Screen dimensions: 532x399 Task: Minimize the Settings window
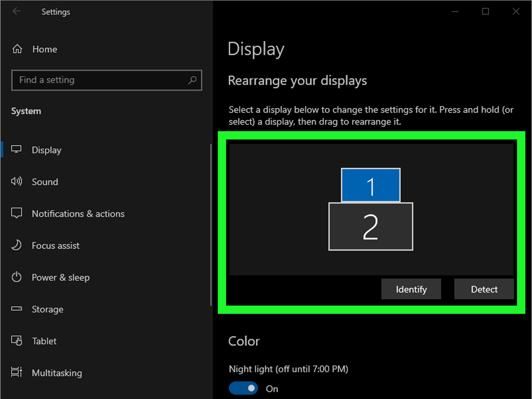coord(455,11)
